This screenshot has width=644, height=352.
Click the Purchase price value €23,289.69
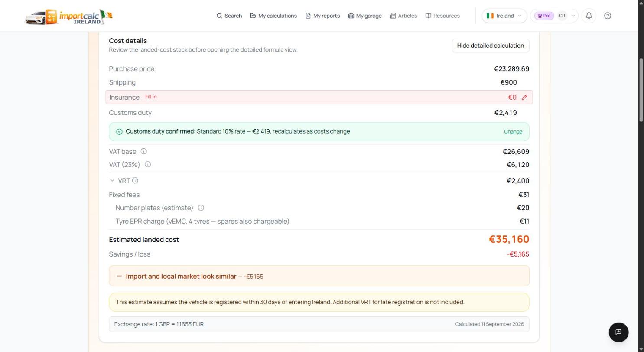pos(511,69)
